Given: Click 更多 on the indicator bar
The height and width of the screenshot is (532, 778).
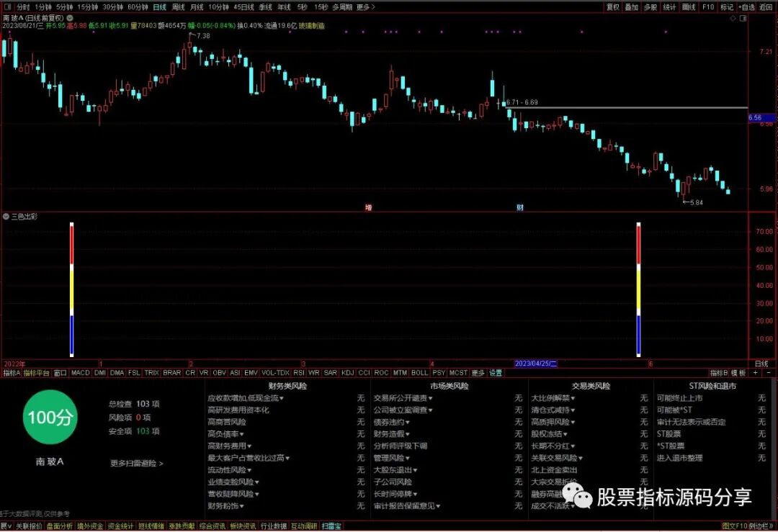Looking at the screenshot, I should coord(478,373).
